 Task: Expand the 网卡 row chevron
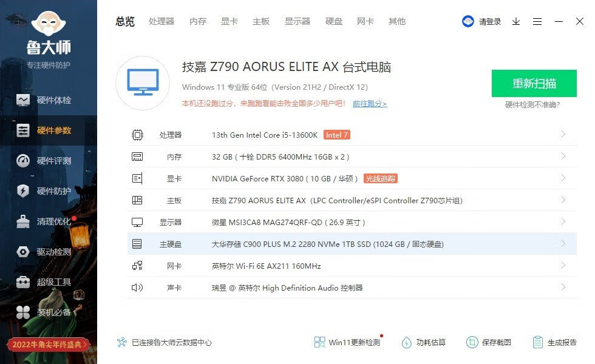(563, 265)
